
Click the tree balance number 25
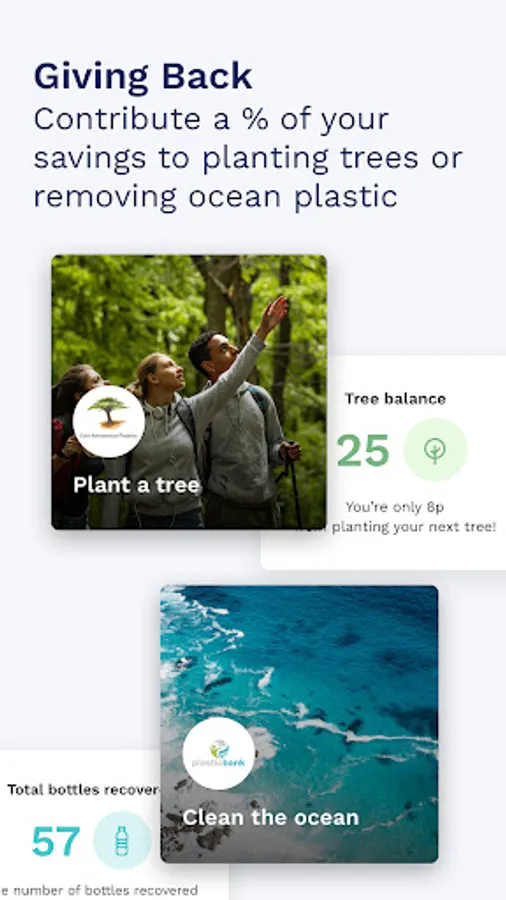[x=363, y=451]
